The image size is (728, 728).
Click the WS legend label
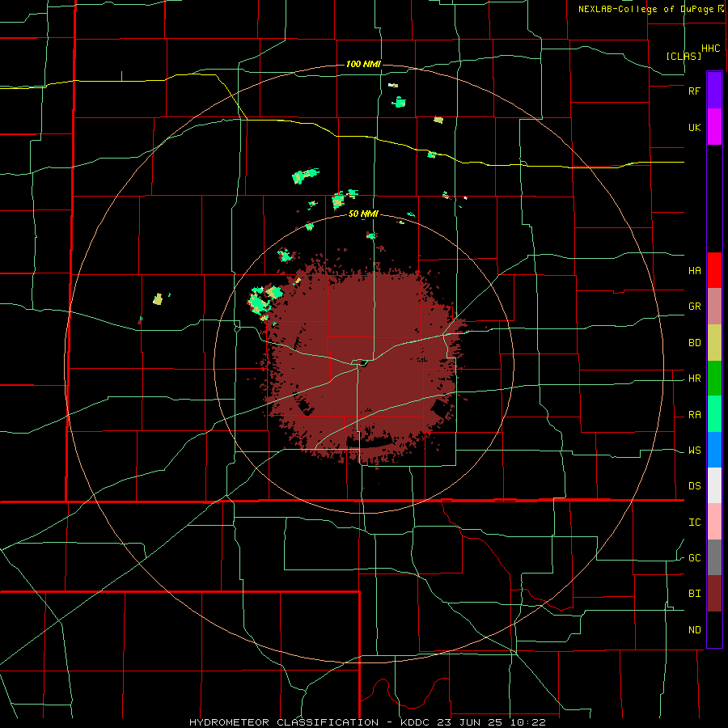(695, 451)
